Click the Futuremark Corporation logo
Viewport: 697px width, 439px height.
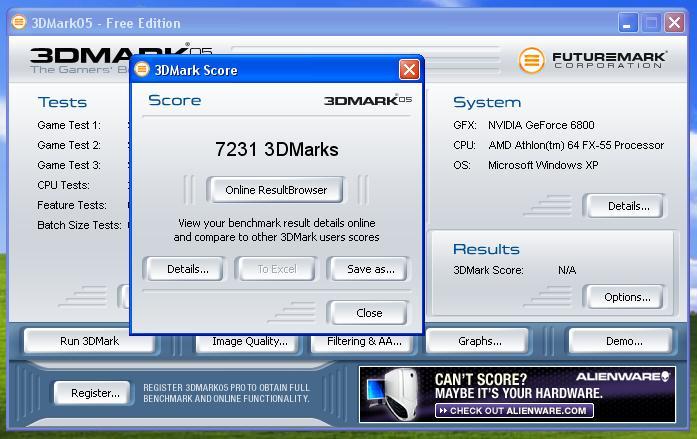click(592, 60)
